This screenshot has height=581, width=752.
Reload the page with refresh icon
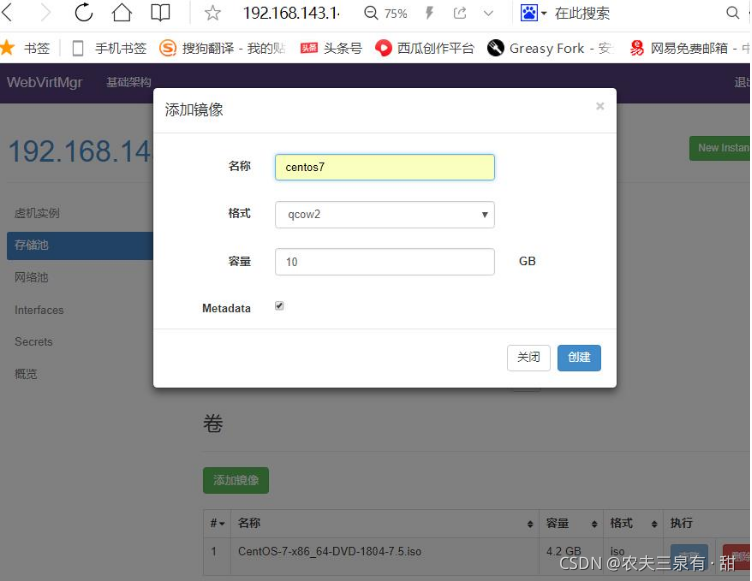83,12
